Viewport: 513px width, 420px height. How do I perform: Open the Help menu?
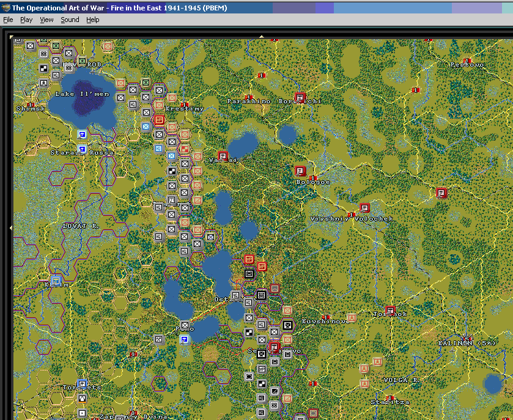pos(92,20)
